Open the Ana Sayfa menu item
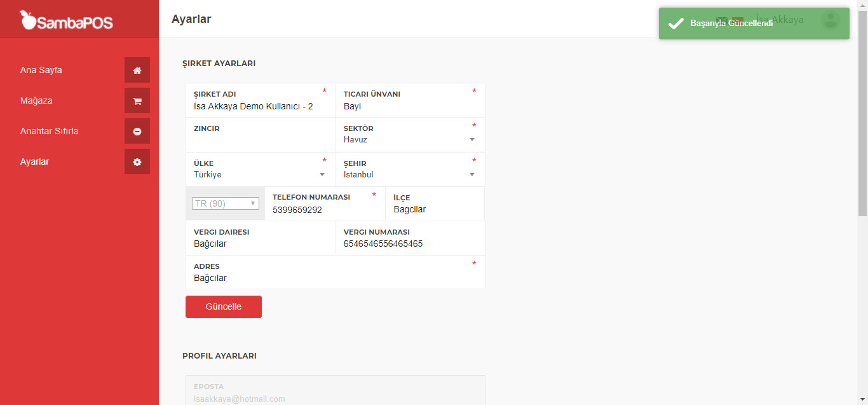868x405 pixels. (41, 70)
